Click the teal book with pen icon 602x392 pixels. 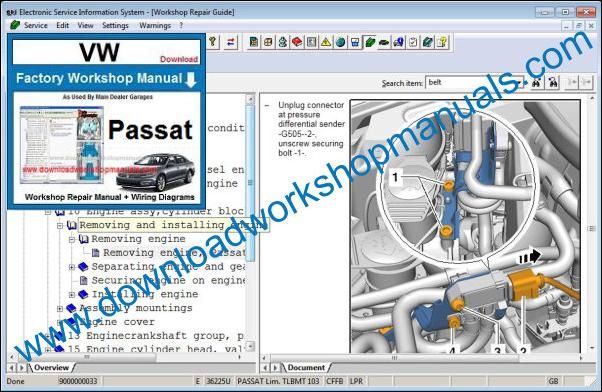coord(427,42)
